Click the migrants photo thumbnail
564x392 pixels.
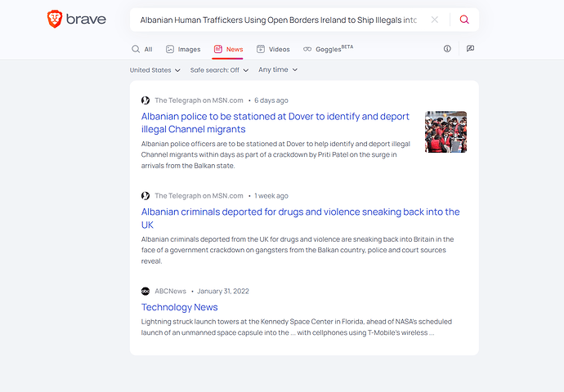[446, 131]
